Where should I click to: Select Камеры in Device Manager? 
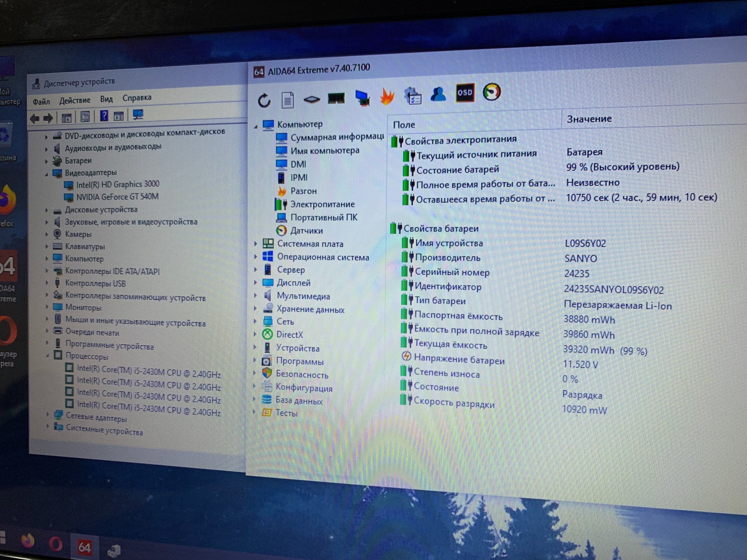[78, 234]
